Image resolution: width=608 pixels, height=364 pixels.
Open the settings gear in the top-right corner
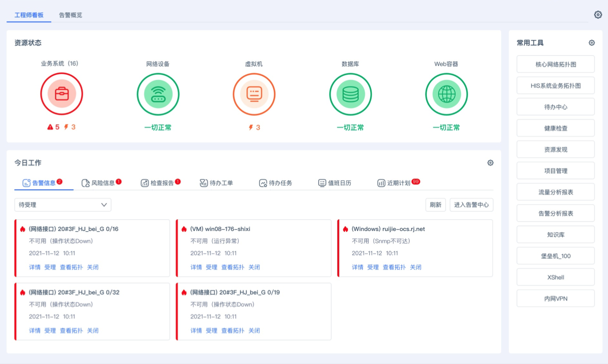[x=598, y=15]
